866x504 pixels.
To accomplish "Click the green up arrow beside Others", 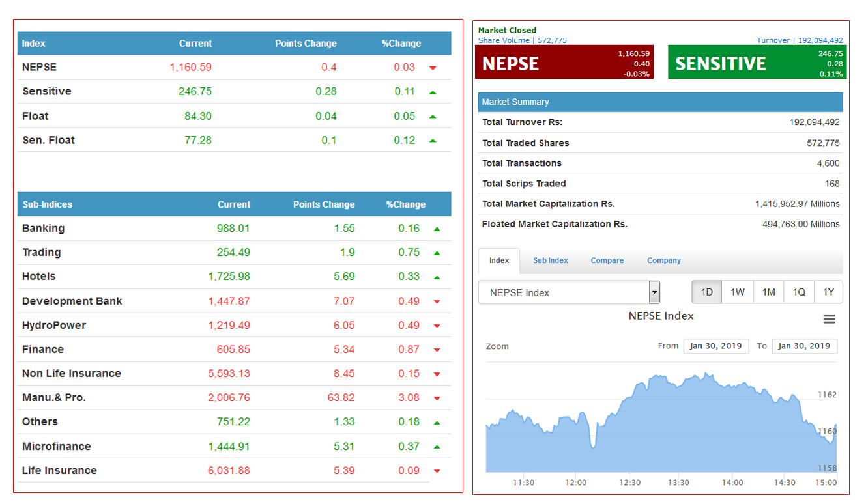I will pyautogui.click(x=437, y=423).
